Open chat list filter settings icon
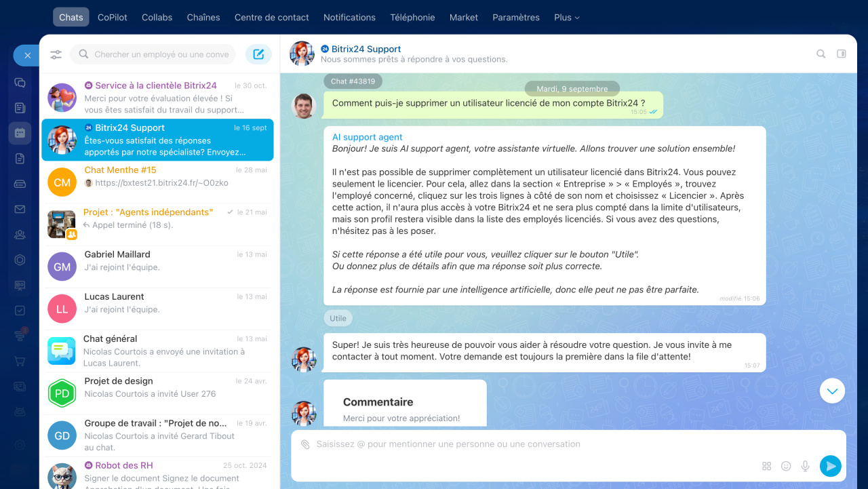The image size is (868, 489). coord(56,54)
